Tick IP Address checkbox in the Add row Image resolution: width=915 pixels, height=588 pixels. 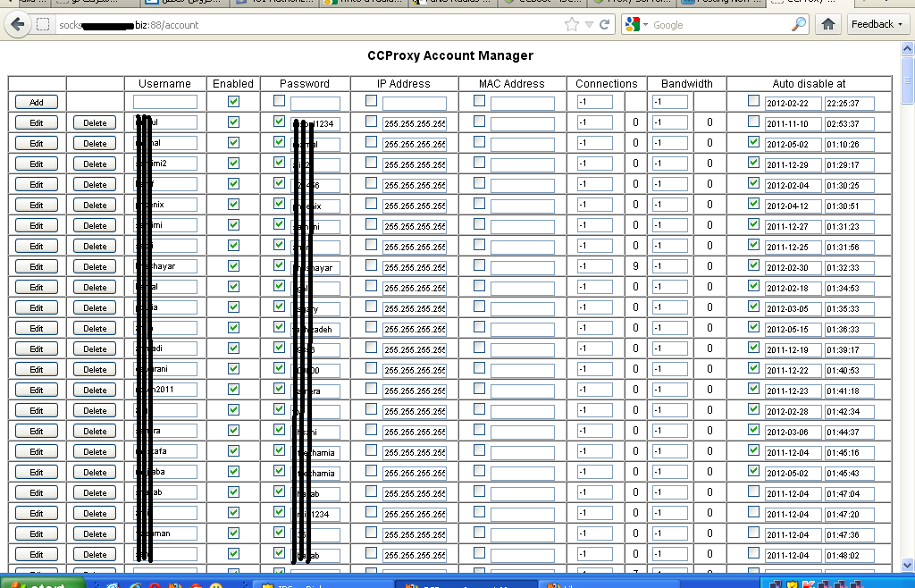click(371, 101)
